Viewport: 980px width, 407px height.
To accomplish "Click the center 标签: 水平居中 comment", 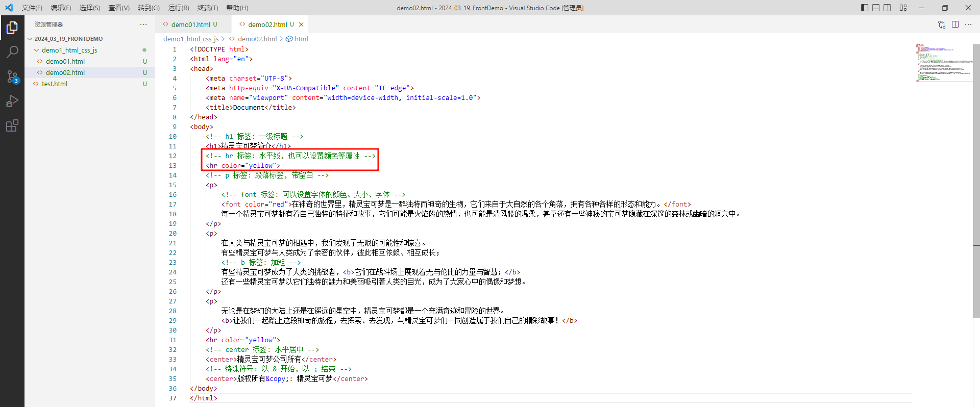I will click(262, 350).
